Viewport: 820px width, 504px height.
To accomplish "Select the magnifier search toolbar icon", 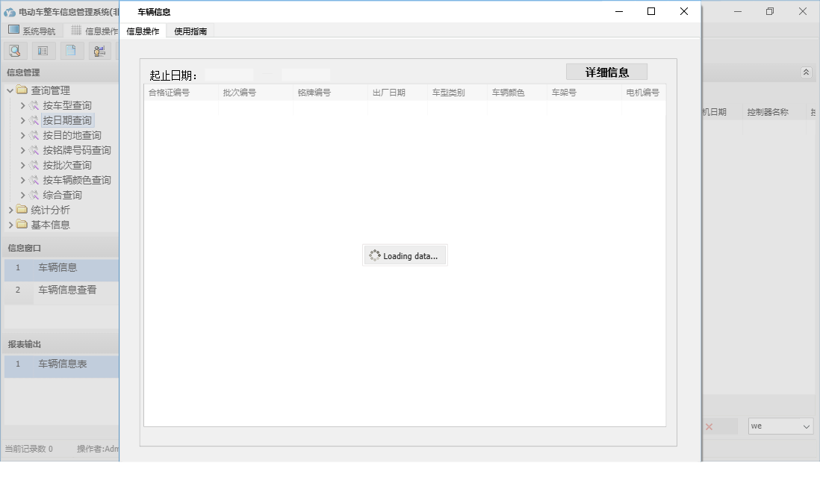I will coord(15,50).
